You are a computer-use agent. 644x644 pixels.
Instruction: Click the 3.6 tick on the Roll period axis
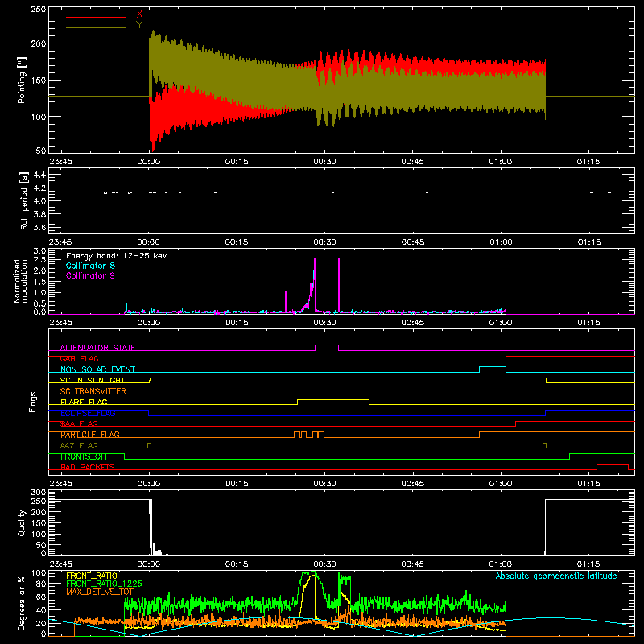[x=39, y=227]
